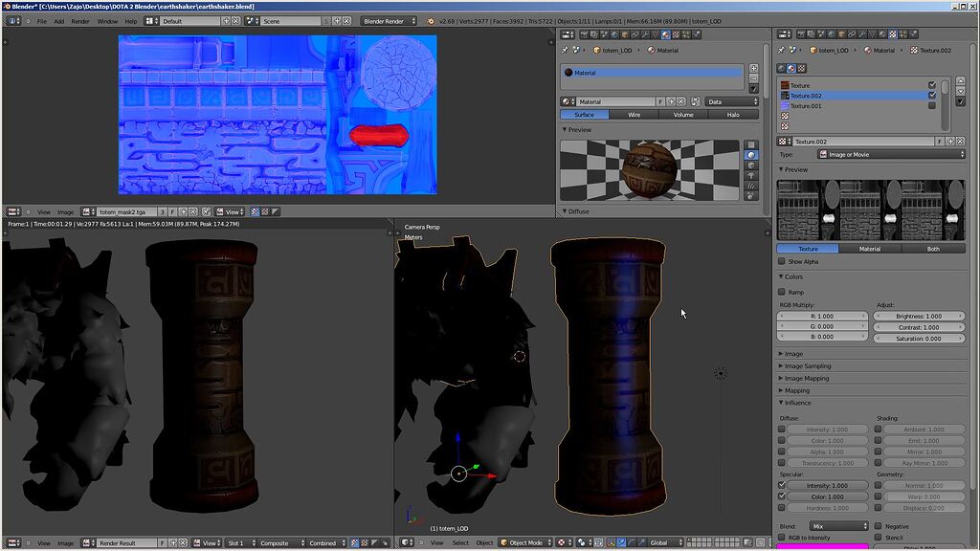Remove material slot with minus button
This screenshot has width=980, height=551.
point(753,78)
